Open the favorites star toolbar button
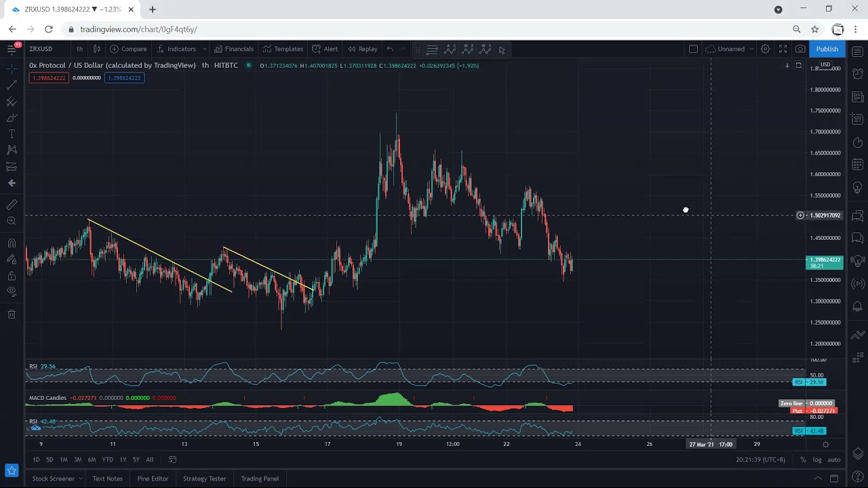The width and height of the screenshot is (868, 488). pyautogui.click(x=12, y=470)
